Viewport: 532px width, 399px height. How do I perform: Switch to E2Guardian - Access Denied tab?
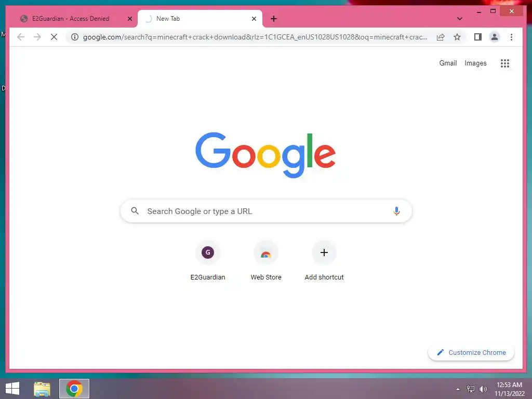pos(72,19)
